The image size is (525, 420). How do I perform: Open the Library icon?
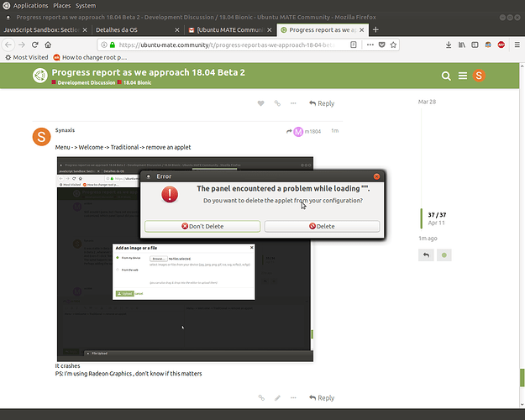tap(462, 45)
